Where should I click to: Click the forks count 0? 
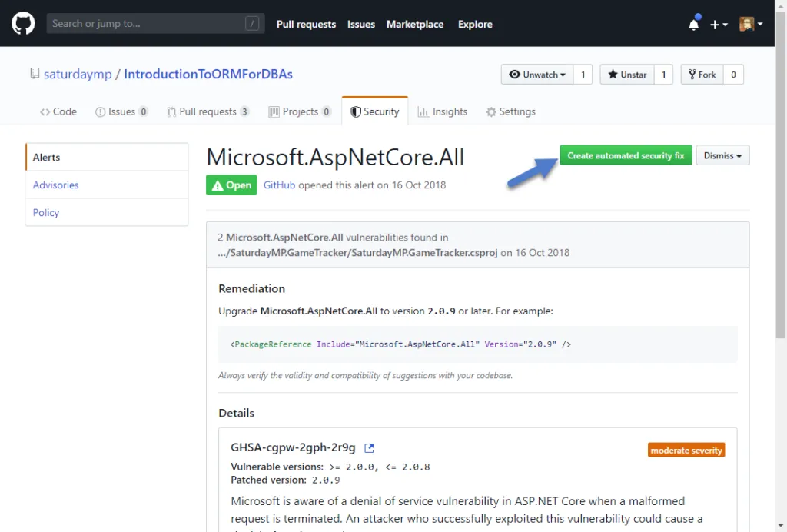(x=733, y=75)
